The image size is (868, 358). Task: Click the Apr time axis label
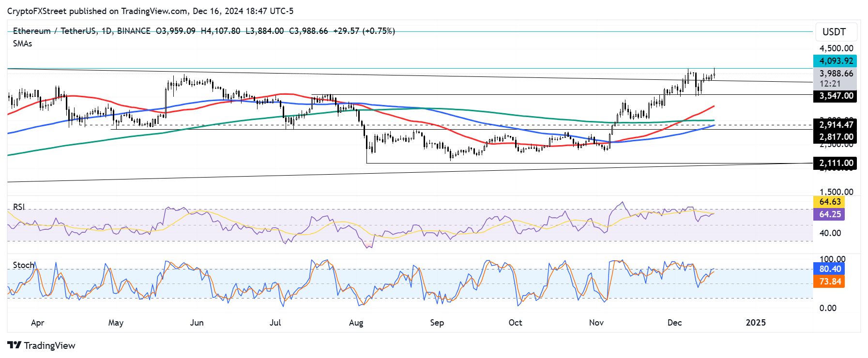point(37,323)
